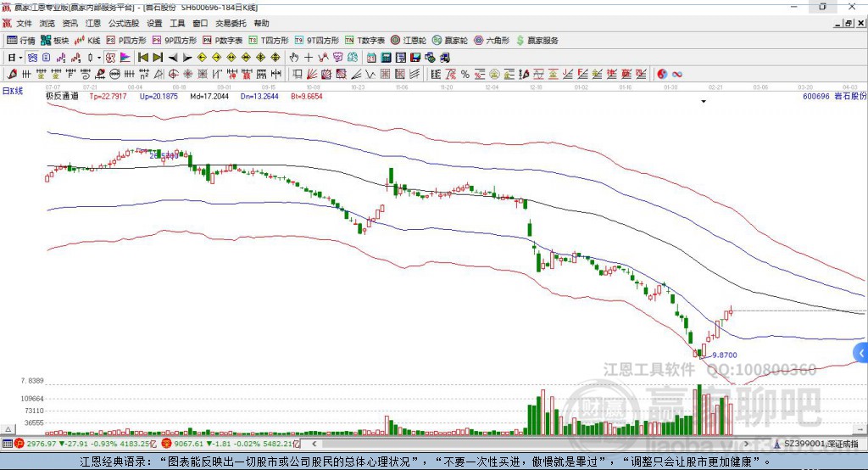The image size is (868, 470).
Task: Click the 600696 stock code label
Action: [816, 97]
